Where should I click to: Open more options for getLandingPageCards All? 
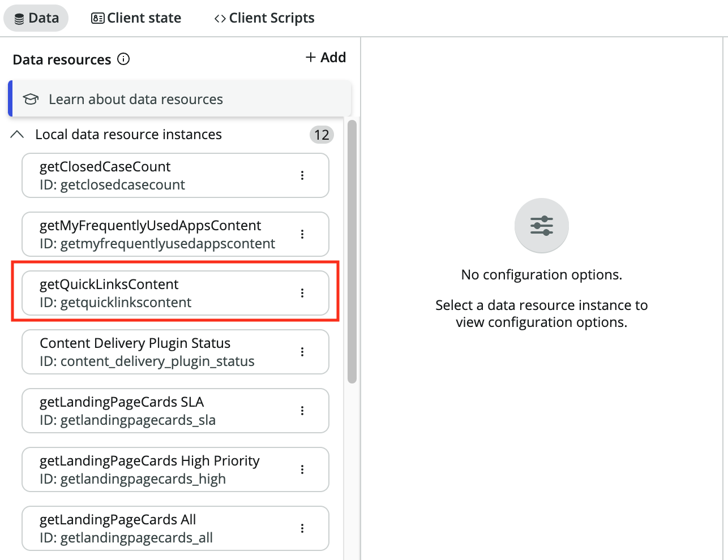click(x=302, y=528)
